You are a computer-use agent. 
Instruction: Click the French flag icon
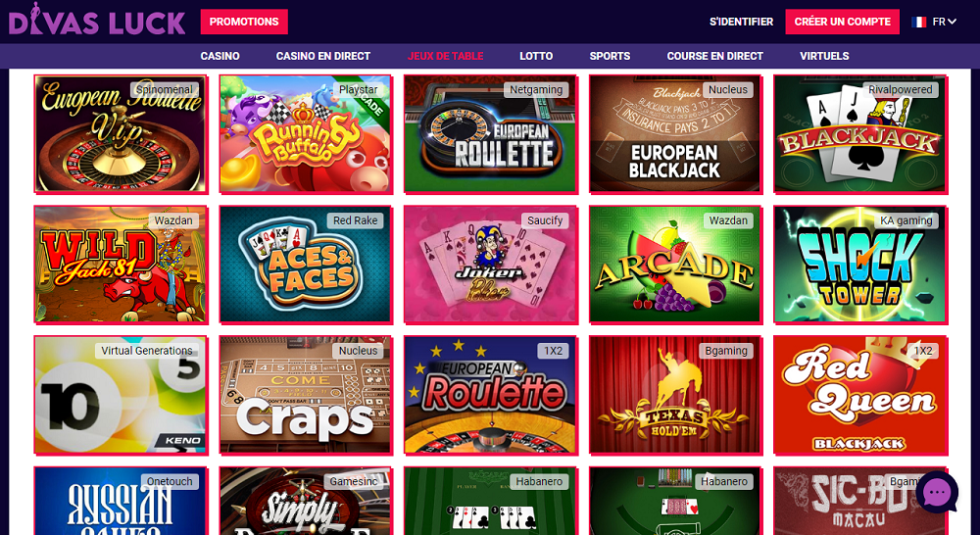(x=918, y=22)
